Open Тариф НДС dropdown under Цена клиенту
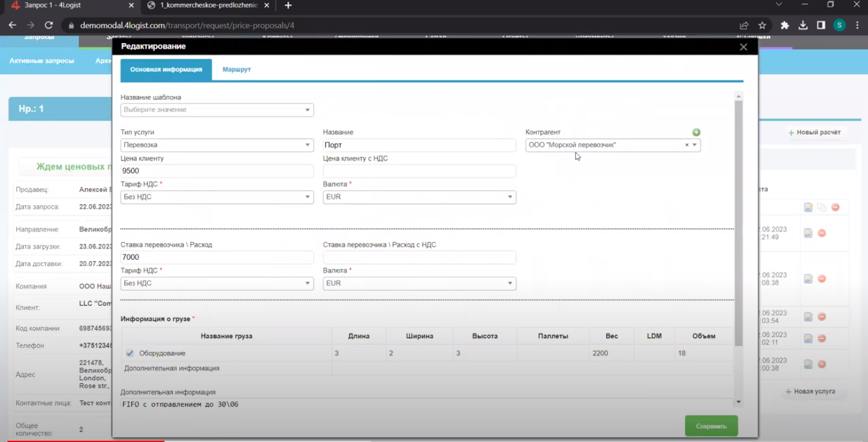This screenshot has width=868, height=442. (217, 197)
